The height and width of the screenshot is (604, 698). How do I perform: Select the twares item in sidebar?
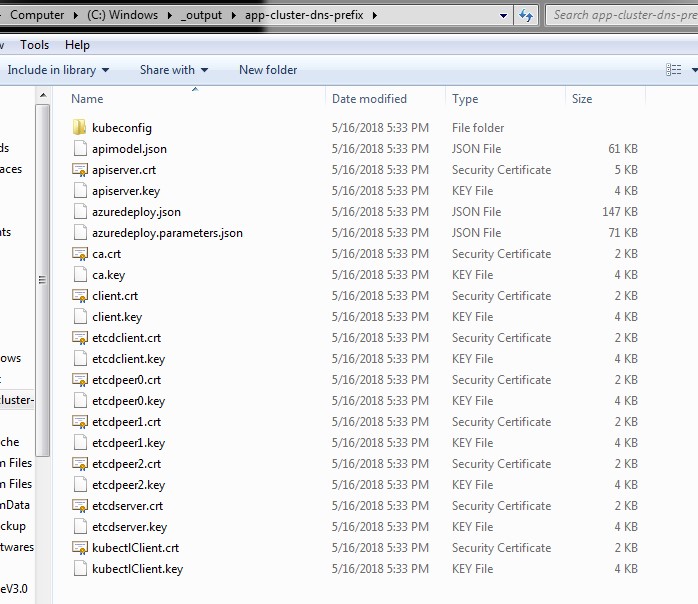click(x=17, y=547)
